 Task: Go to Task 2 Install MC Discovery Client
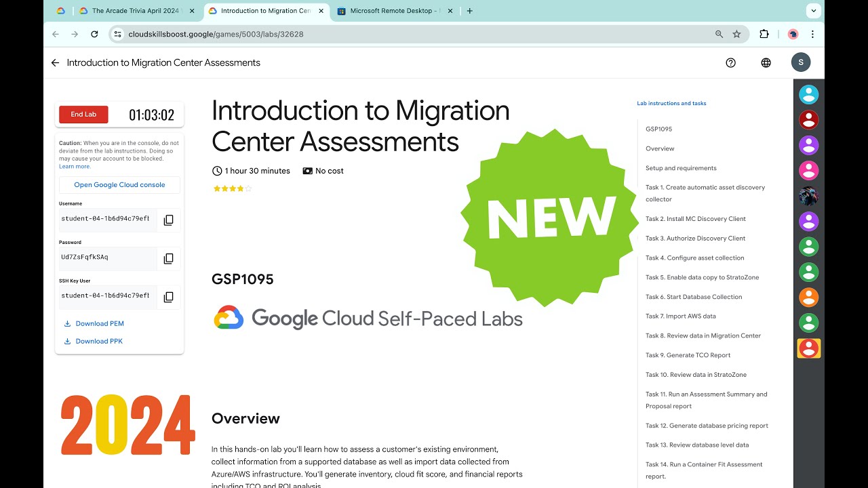(696, 219)
